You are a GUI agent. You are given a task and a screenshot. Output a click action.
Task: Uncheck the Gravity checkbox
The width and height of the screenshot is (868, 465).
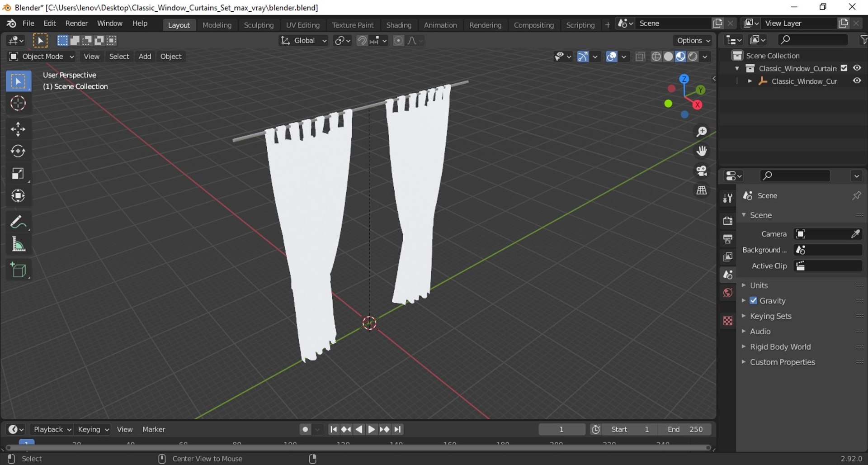tap(753, 301)
